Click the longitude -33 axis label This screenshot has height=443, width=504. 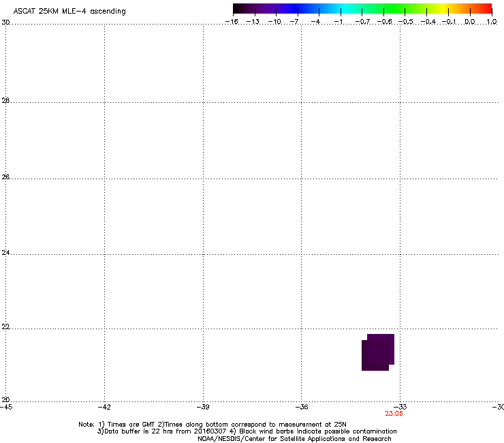[400, 407]
